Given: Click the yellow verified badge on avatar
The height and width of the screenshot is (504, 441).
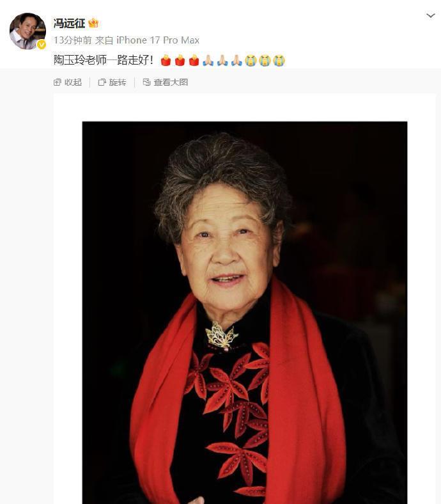Looking at the screenshot, I should click(41, 45).
